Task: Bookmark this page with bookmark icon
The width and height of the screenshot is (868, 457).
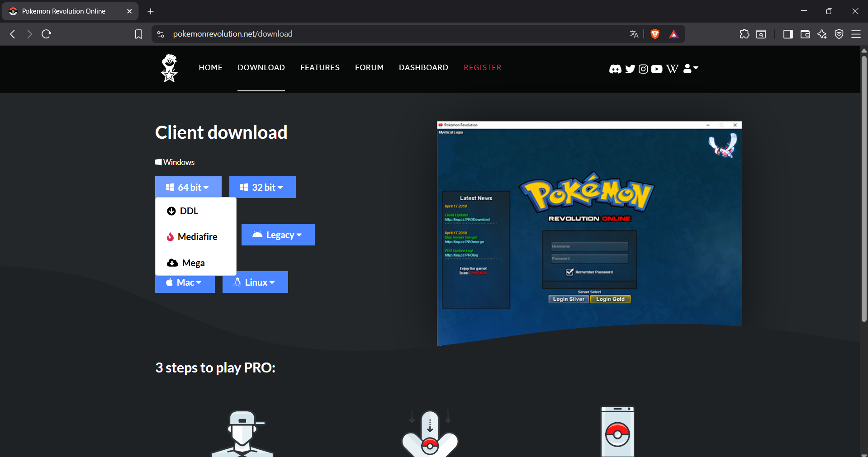Action: [138, 34]
